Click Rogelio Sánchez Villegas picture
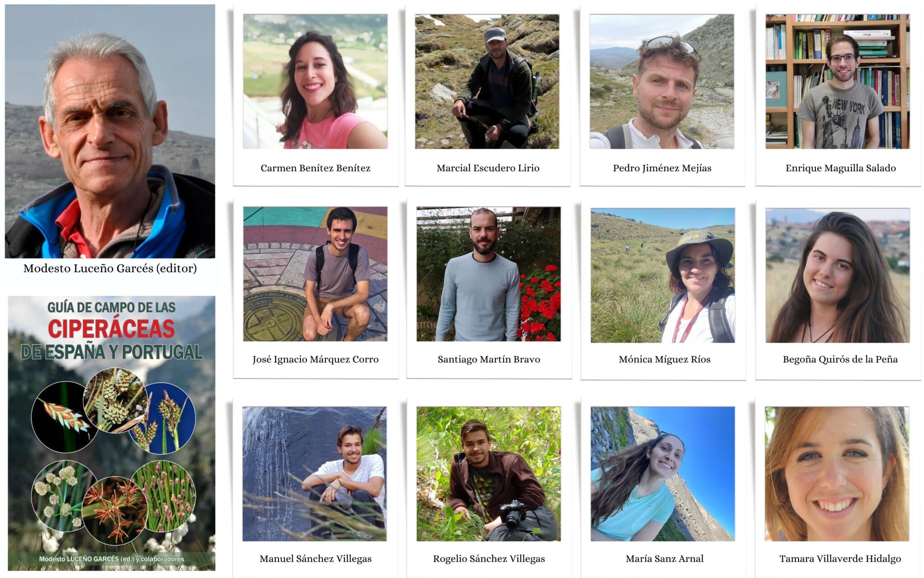Screen dimensions: 924x578 click(x=489, y=474)
